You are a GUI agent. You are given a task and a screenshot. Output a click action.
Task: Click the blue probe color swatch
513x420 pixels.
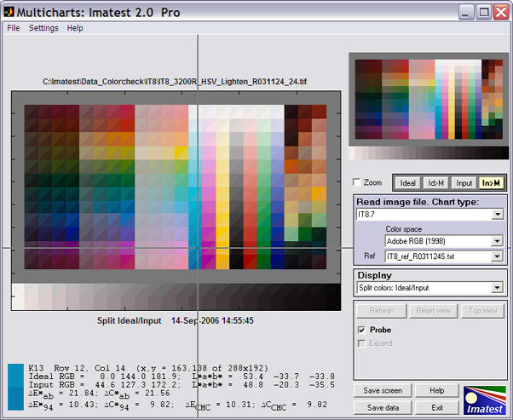click(x=15, y=387)
